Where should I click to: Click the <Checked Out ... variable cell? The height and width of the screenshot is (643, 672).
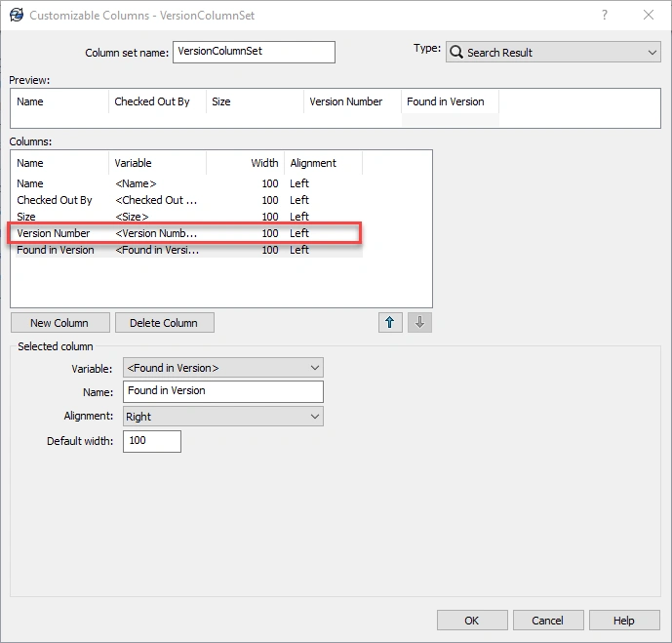point(156,200)
